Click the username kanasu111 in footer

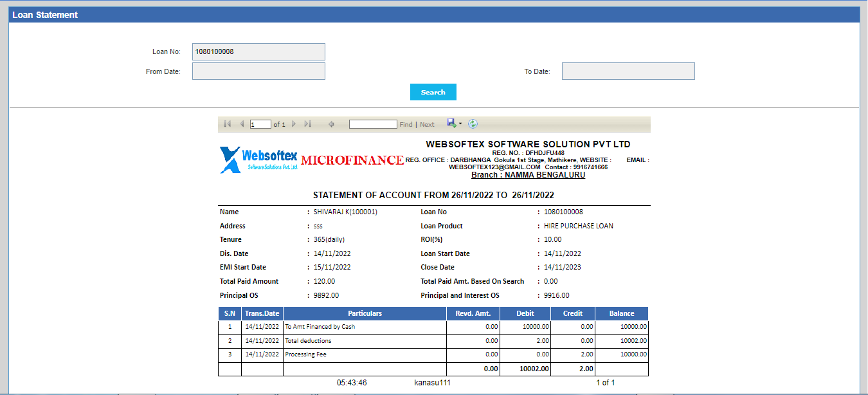click(432, 383)
